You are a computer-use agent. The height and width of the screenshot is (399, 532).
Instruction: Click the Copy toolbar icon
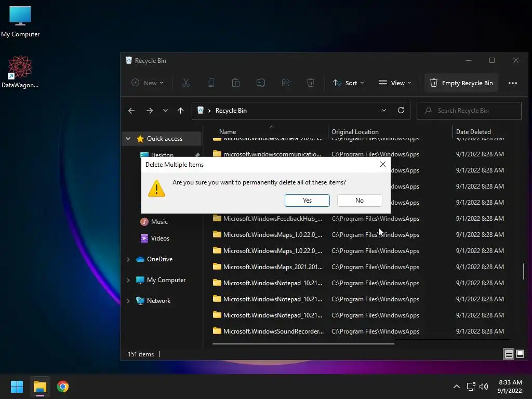(x=211, y=83)
